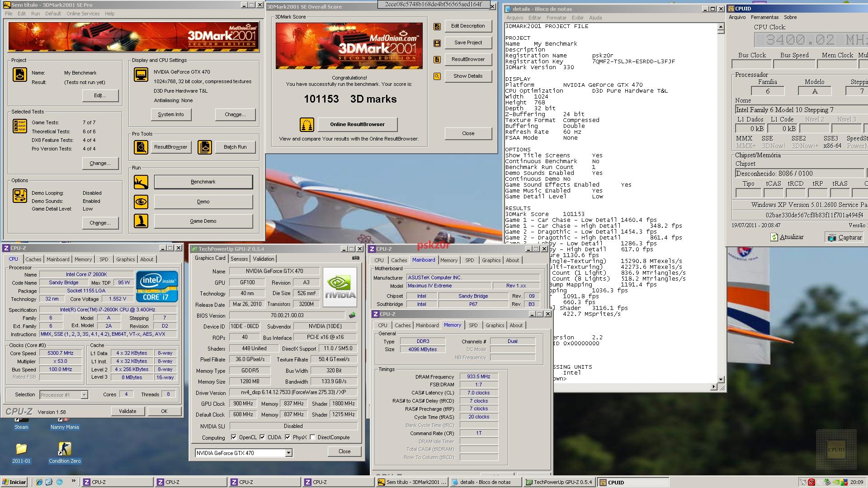Click the joystick icon beside Game Demo
The image size is (868, 488).
pyautogui.click(x=141, y=221)
